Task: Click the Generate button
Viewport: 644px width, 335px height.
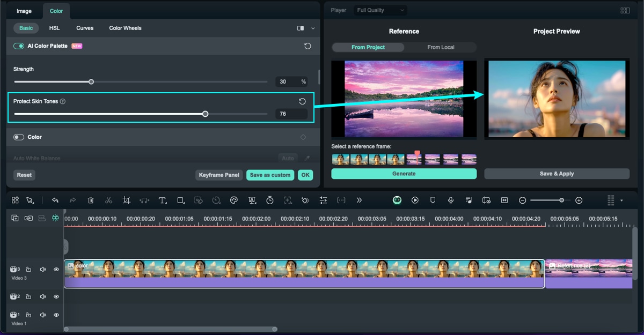Action: 404,174
